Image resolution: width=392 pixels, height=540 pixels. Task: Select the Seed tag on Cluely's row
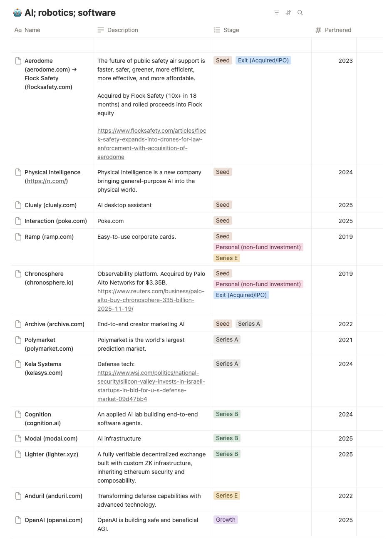pos(223,205)
